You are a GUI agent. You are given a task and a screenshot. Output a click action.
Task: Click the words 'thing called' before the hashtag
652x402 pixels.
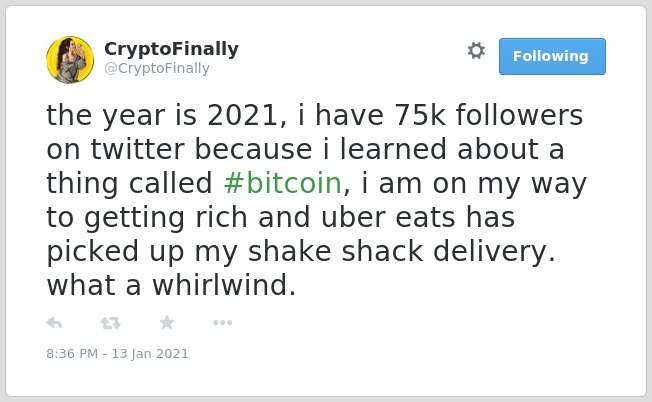129,183
